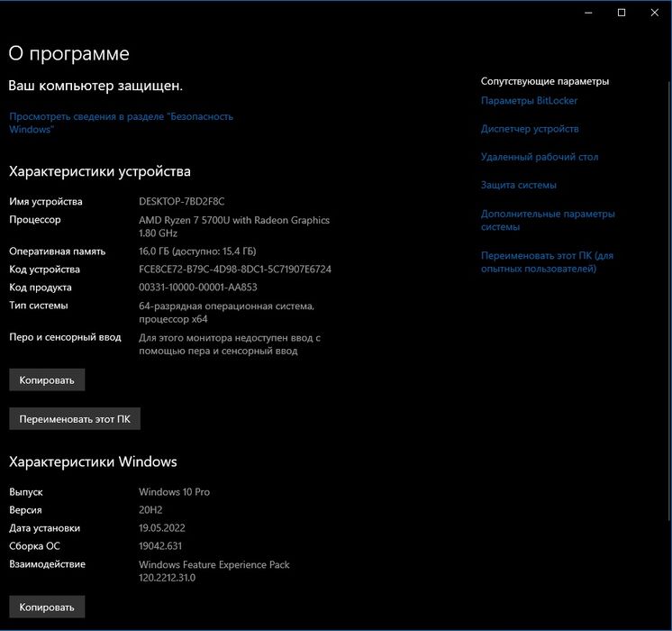Screen dimensions: 672x631
Task: Open Удаленный рабочий стол settings
Action: [x=539, y=157]
